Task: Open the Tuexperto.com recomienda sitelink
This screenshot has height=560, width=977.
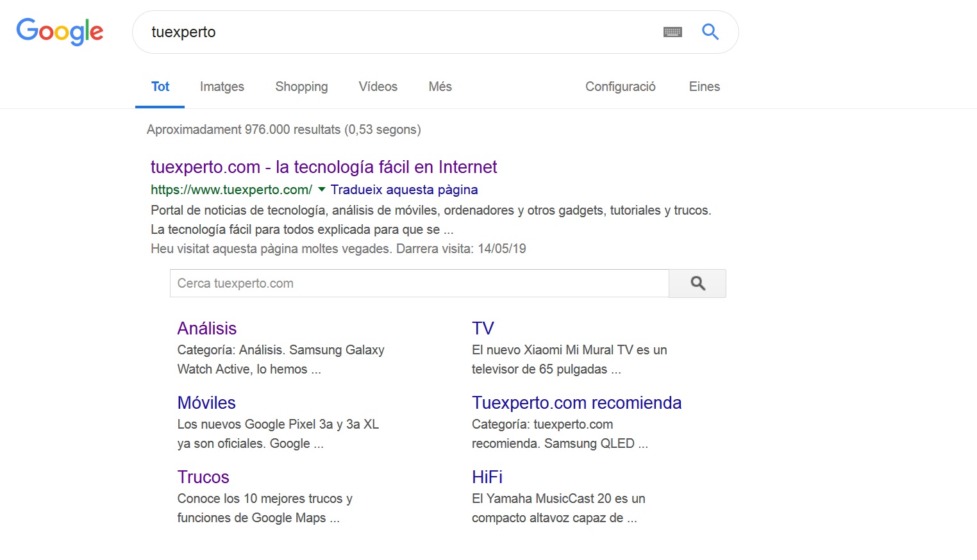Action: click(576, 403)
